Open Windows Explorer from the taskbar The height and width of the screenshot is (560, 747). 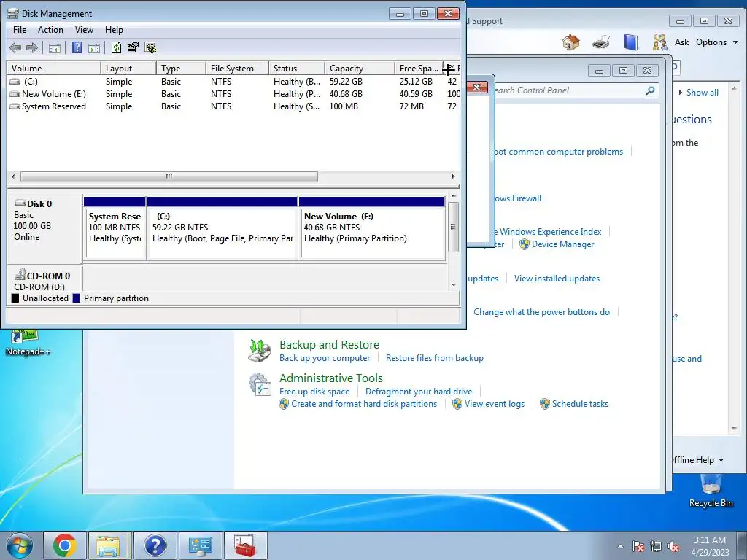108,545
